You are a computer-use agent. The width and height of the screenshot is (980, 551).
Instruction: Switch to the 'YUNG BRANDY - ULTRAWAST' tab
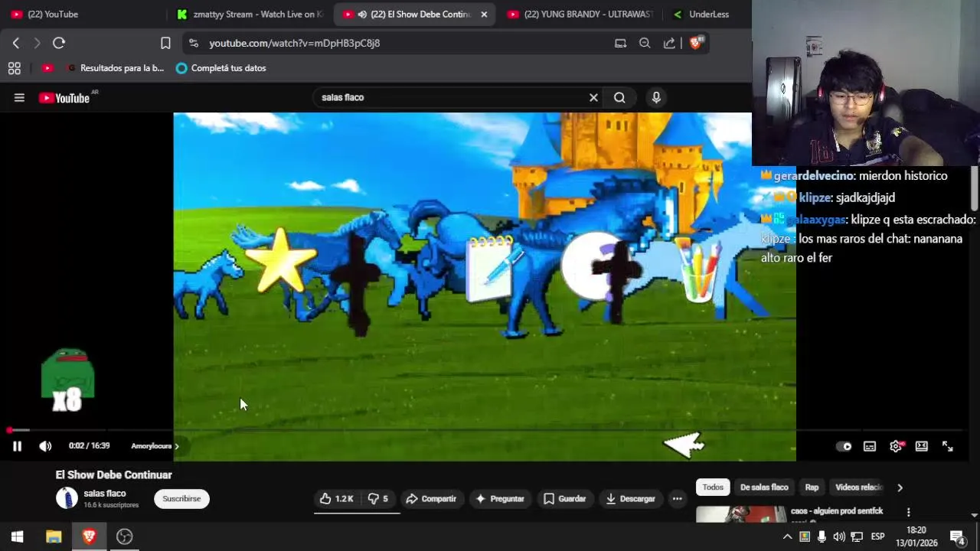(x=582, y=14)
